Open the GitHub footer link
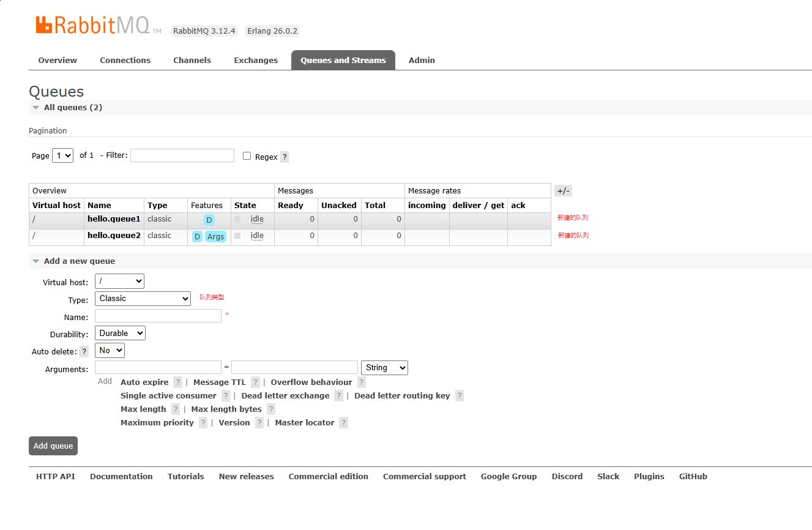 point(693,477)
